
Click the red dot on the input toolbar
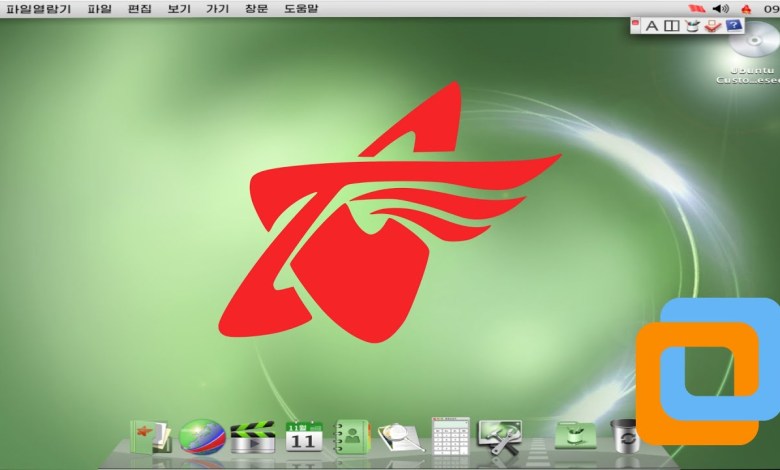point(635,22)
